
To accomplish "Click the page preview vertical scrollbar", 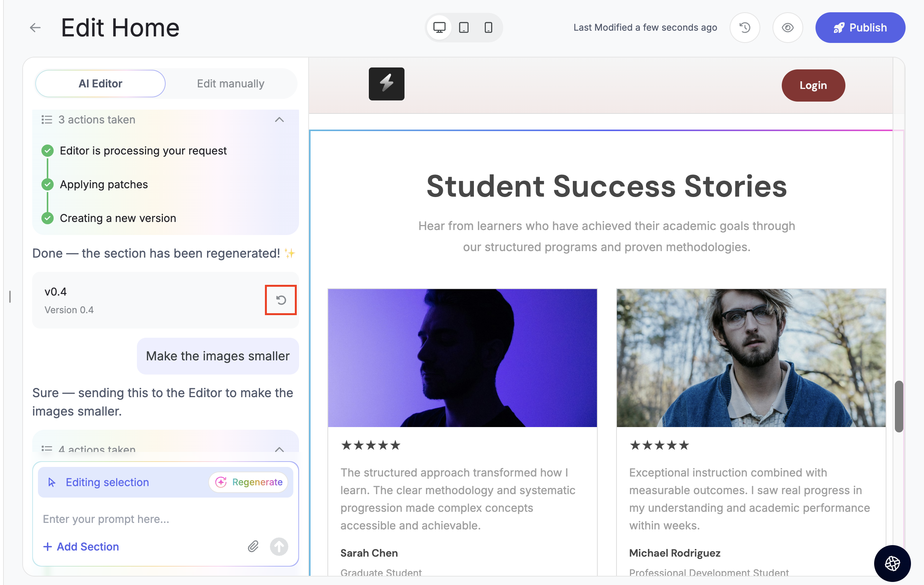I will coord(898,406).
